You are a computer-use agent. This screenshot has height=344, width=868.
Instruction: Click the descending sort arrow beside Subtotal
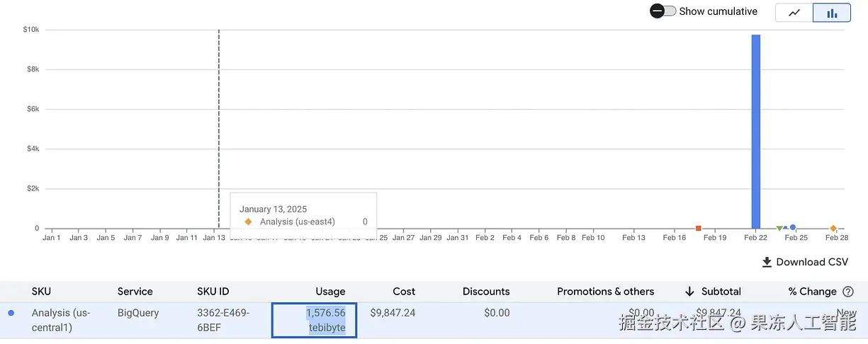click(689, 292)
